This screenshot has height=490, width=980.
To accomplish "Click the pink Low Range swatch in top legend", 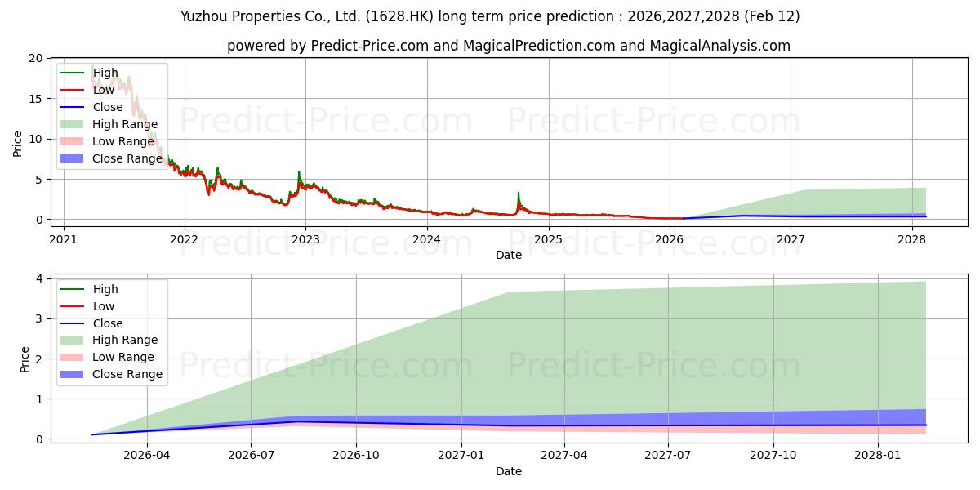I will (x=73, y=141).
